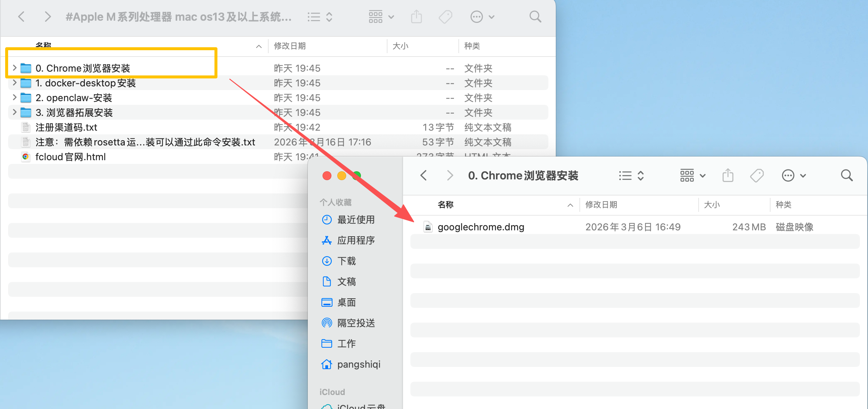
Task: Select 隔空投送 in the sidebar
Action: coord(356,323)
